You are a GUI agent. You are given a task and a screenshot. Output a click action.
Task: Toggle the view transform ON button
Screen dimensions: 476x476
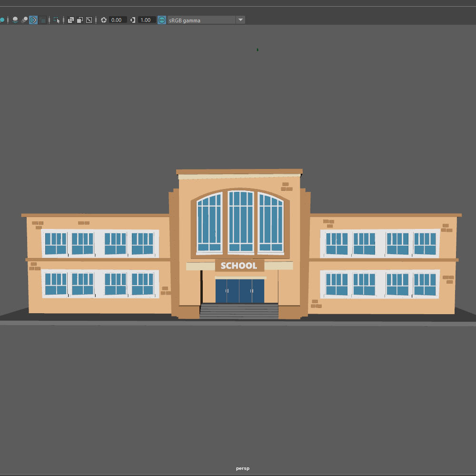(x=162, y=20)
